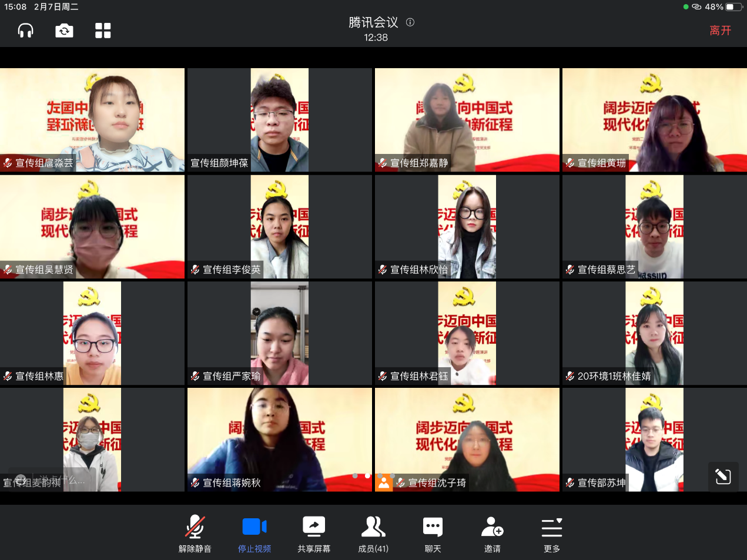
Task: Click the orange host badge beside 宣传组沈子琦
Action: 384,483
